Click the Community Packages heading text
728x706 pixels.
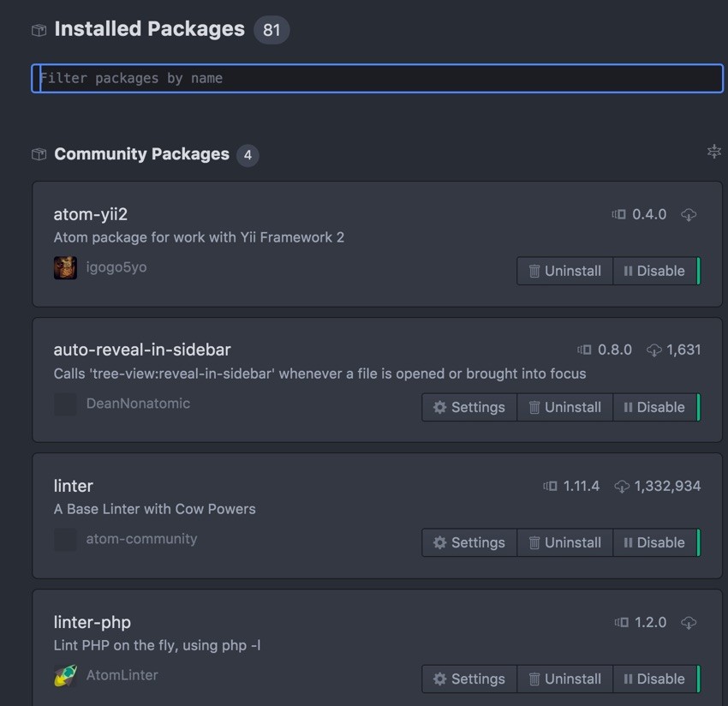click(x=141, y=153)
